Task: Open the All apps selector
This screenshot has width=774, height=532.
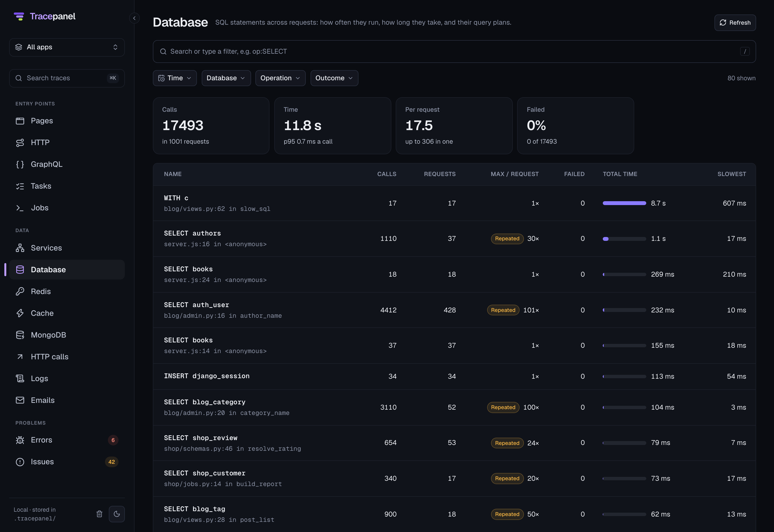Action: click(x=67, y=47)
